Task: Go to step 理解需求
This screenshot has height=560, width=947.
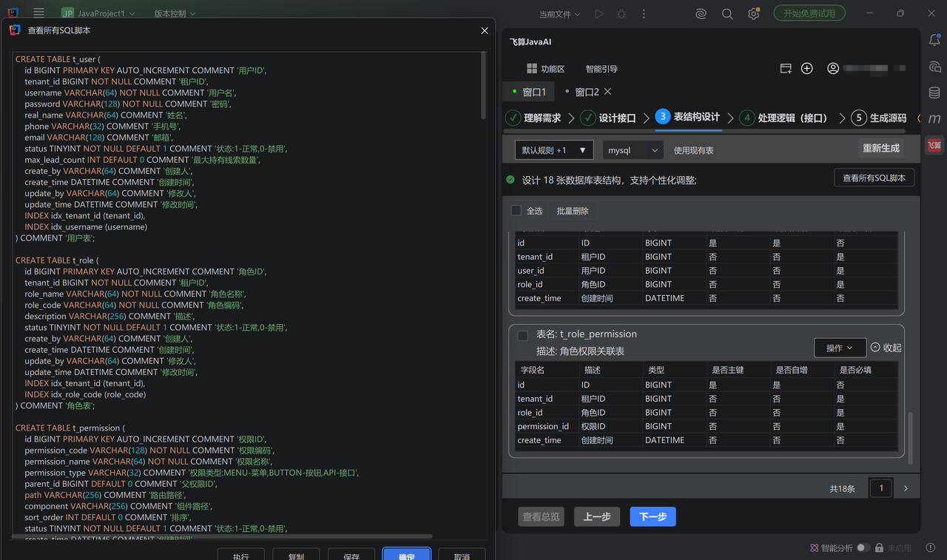Action: [x=533, y=118]
